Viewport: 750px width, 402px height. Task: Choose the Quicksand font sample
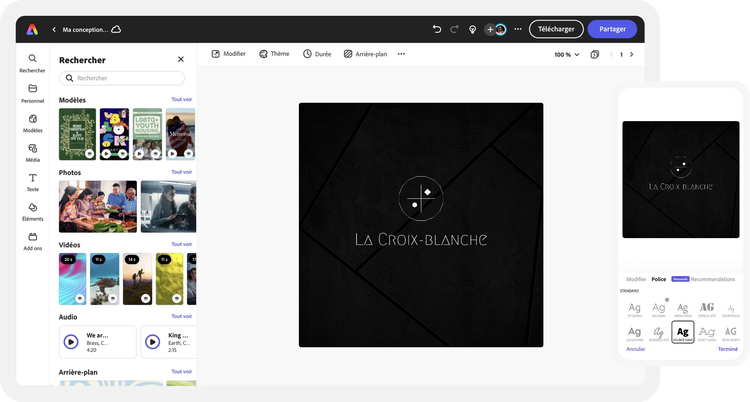(635, 333)
